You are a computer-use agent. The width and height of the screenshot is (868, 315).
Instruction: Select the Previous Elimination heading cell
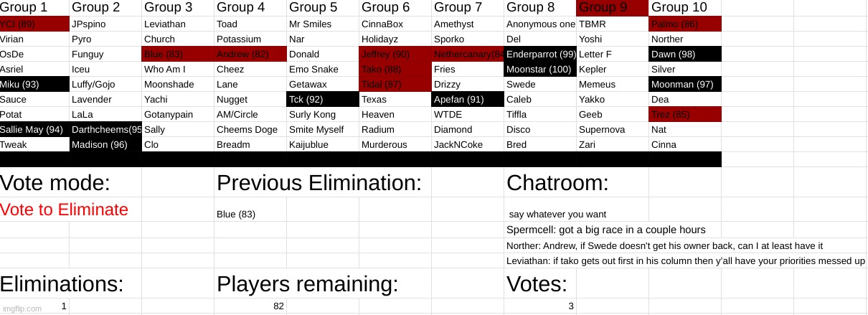coord(319,184)
